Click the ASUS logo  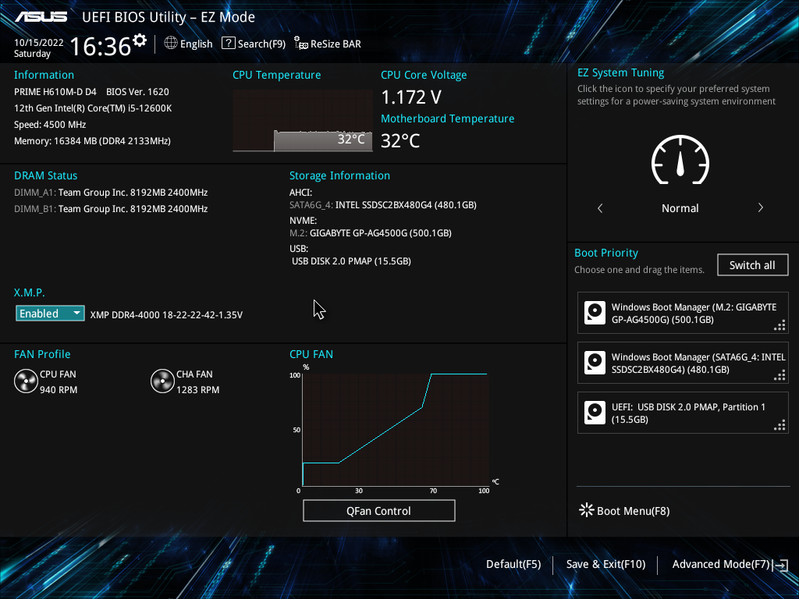(41, 17)
